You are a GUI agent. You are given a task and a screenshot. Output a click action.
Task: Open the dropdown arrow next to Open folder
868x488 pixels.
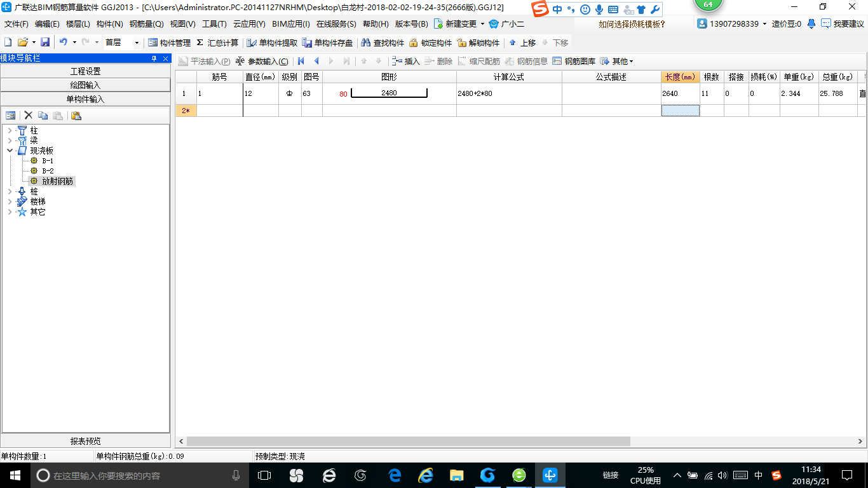pyautogui.click(x=34, y=43)
